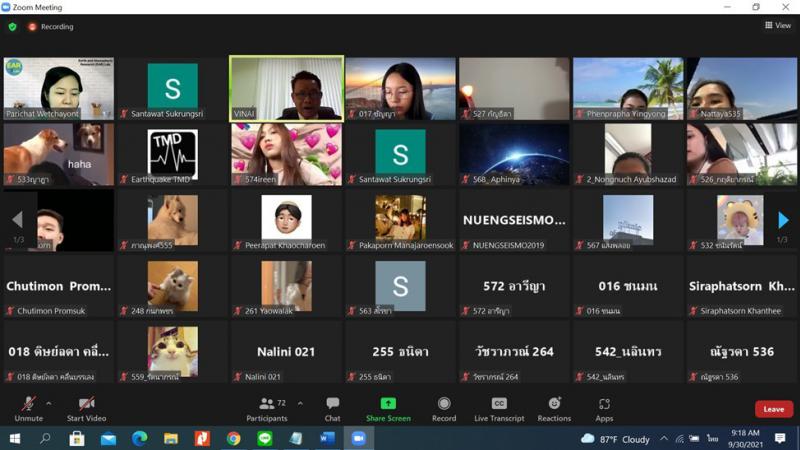800x450 pixels.
Task: Select Siraphatsorn Khanthee tile
Action: point(742,286)
